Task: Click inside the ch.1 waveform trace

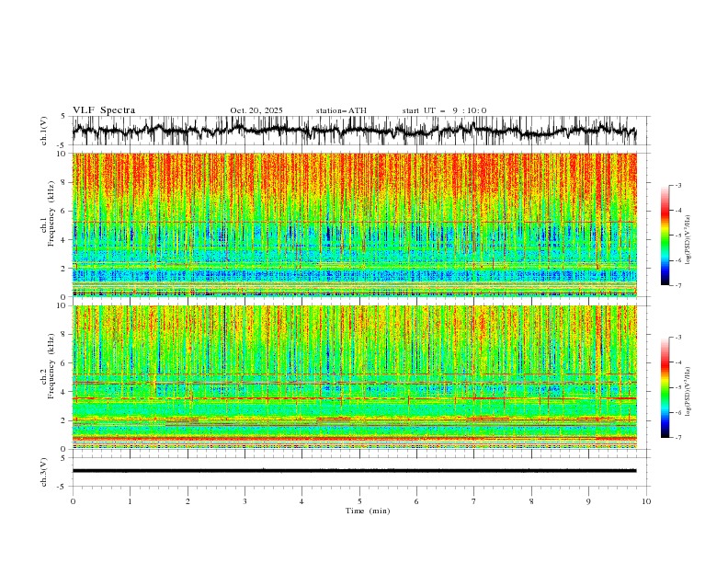Action: (354, 131)
